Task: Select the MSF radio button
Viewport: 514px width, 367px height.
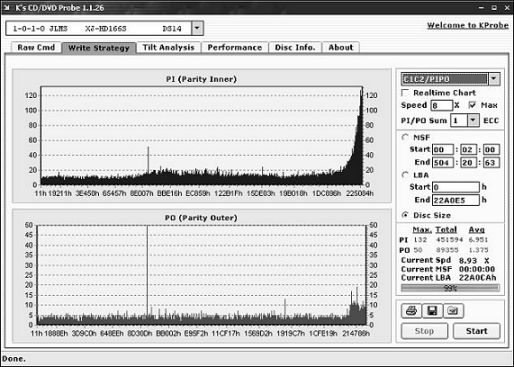Action: coord(405,137)
